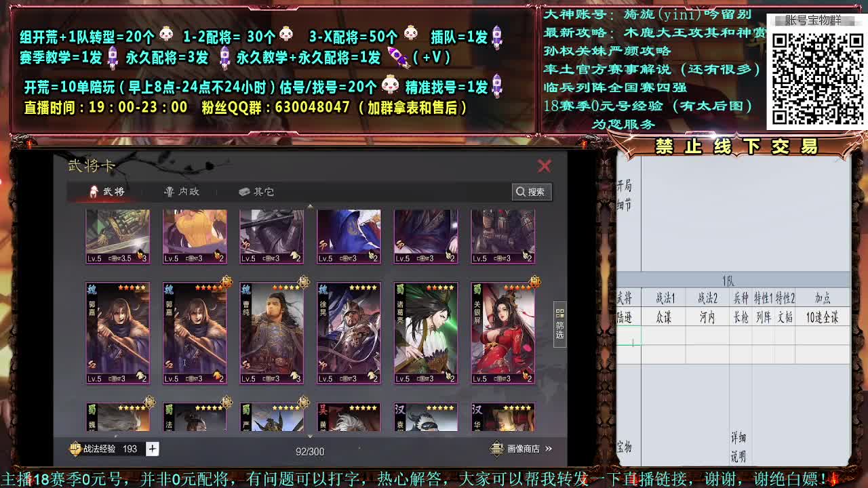Switch to the 武将 tab
The width and height of the screenshot is (868, 488).
[107, 192]
